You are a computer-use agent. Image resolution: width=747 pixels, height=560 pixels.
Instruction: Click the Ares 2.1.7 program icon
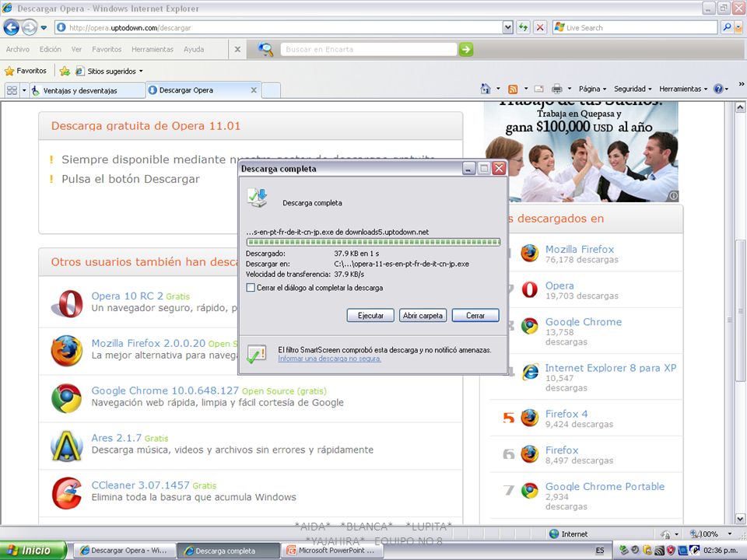coord(67,446)
